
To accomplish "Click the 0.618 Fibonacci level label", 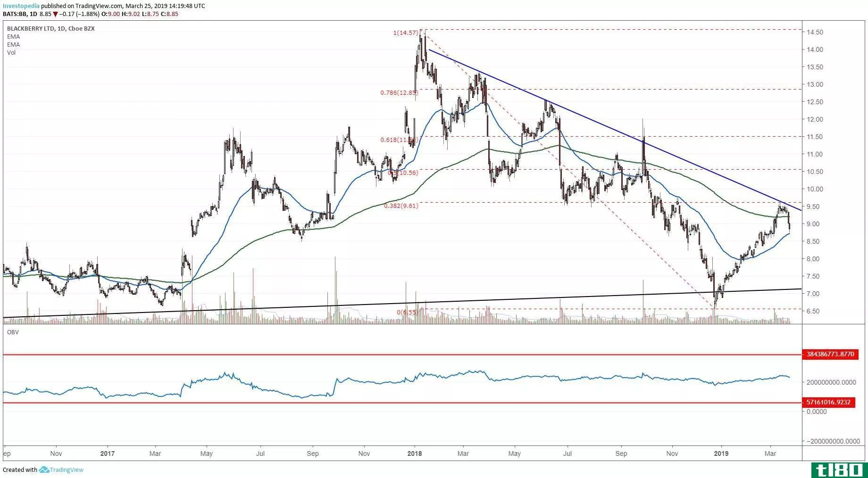I will 399,140.
